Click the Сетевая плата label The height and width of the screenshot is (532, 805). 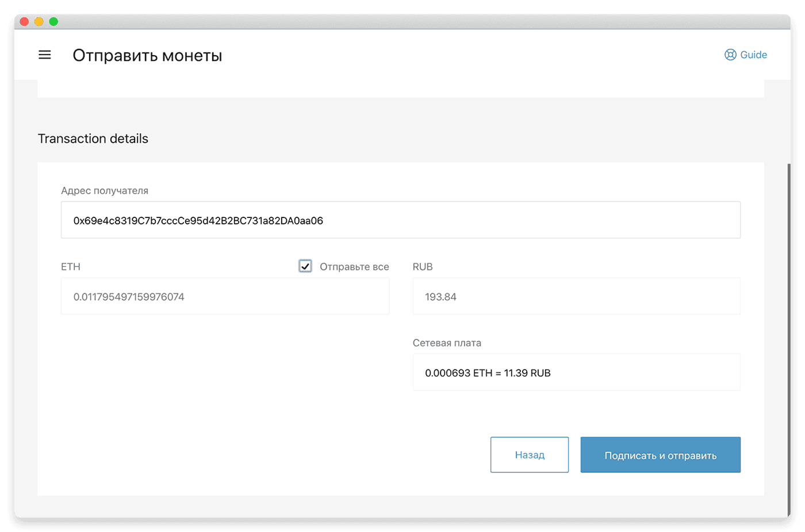(447, 343)
